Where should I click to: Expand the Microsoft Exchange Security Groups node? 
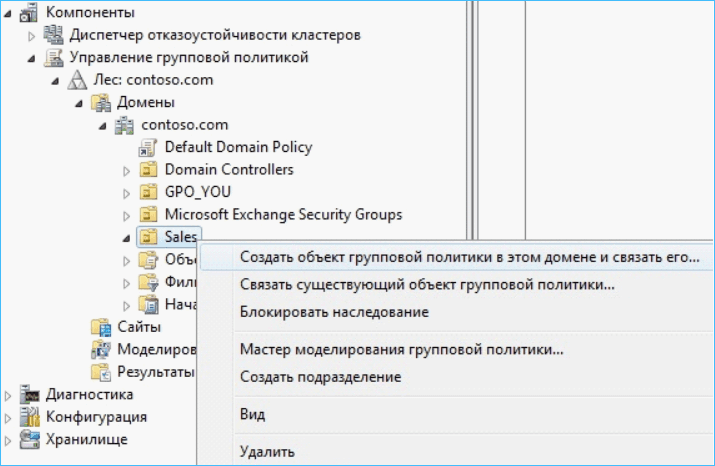[127, 215]
